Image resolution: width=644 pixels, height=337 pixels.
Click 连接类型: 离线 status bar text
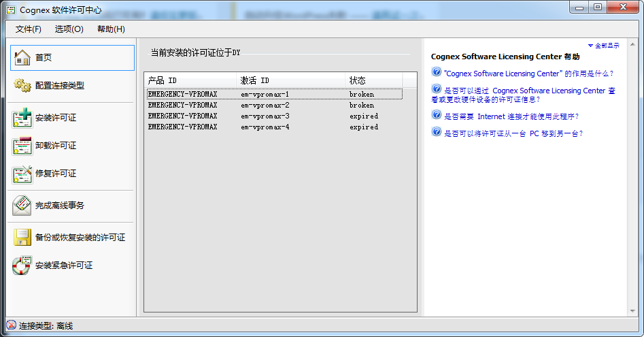(x=46, y=326)
